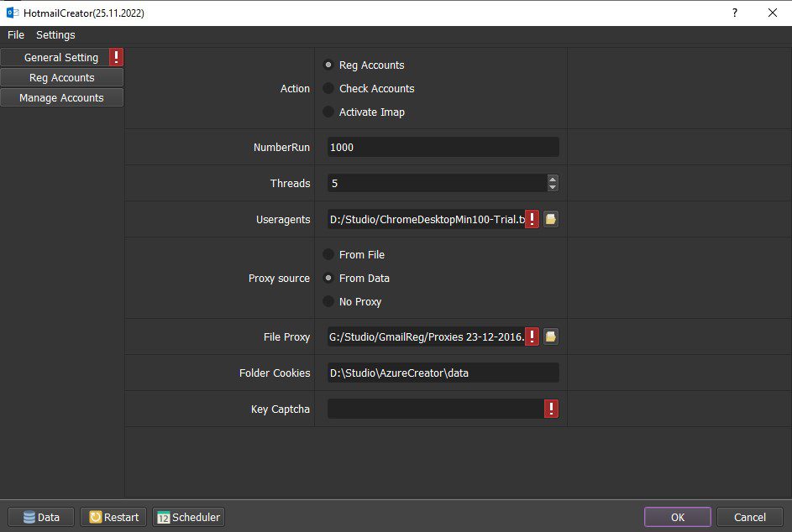Open the File menu
792x532 pixels.
pyautogui.click(x=16, y=35)
